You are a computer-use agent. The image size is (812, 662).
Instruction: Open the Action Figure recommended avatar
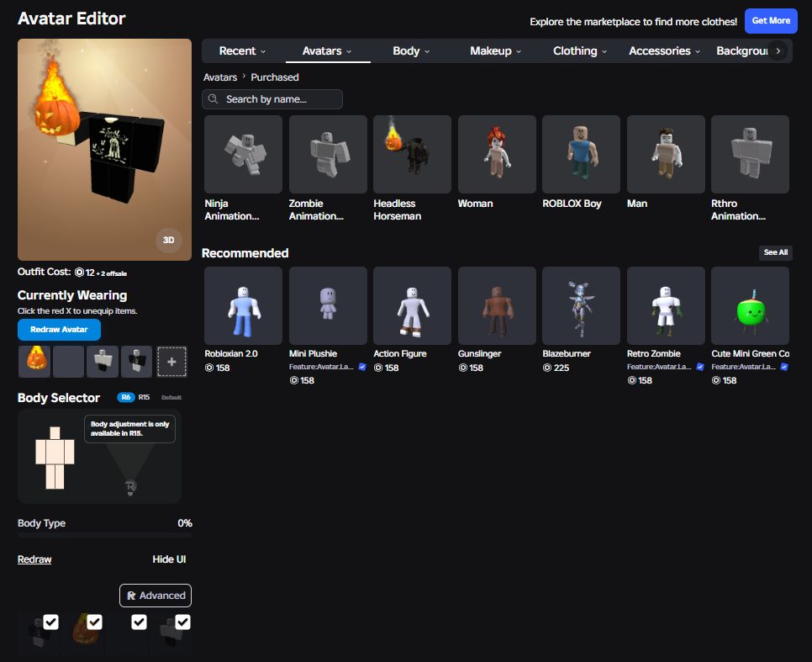point(412,306)
